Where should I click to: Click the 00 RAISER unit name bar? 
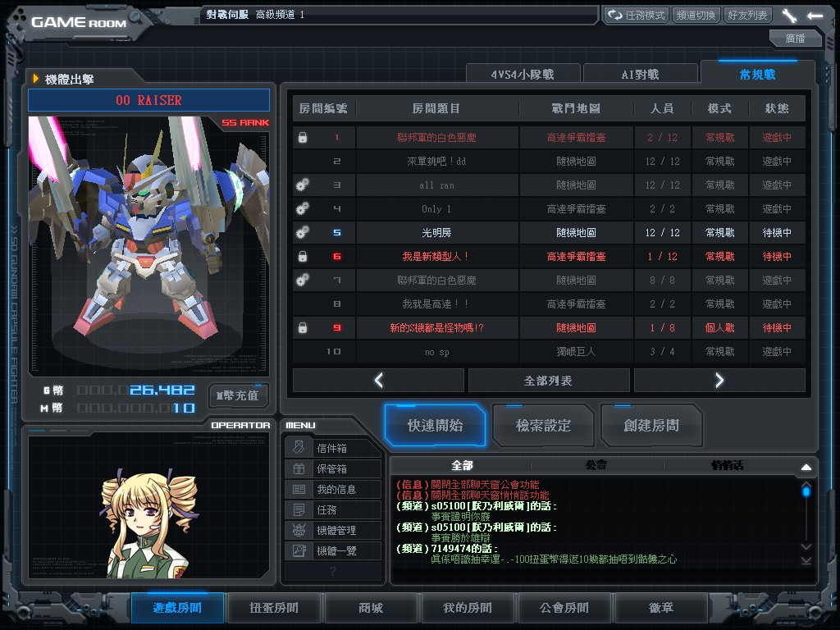click(148, 100)
